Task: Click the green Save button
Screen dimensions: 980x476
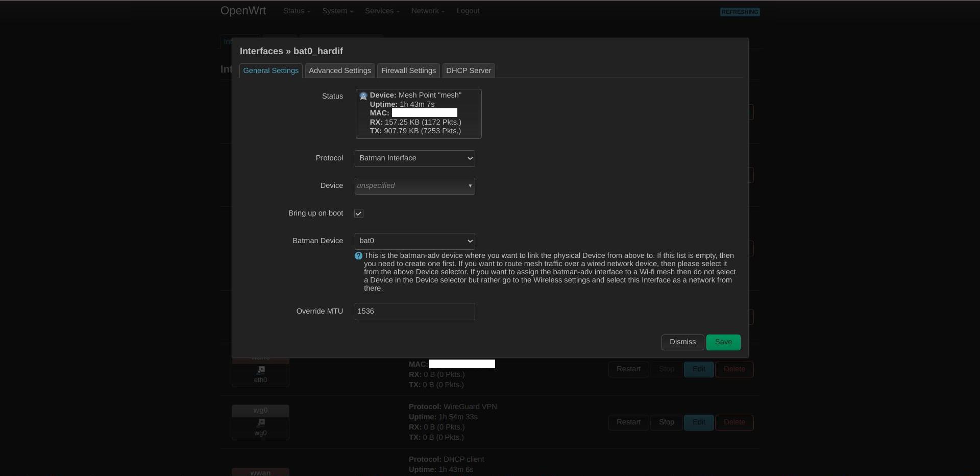Action: (723, 342)
